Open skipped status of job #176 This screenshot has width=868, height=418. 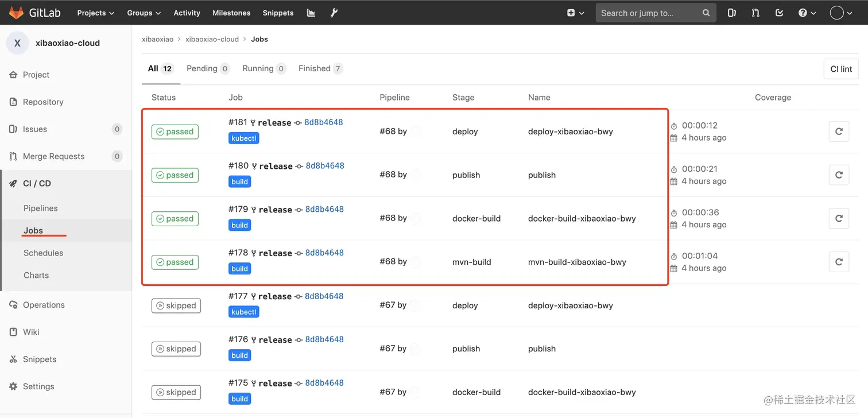click(176, 349)
